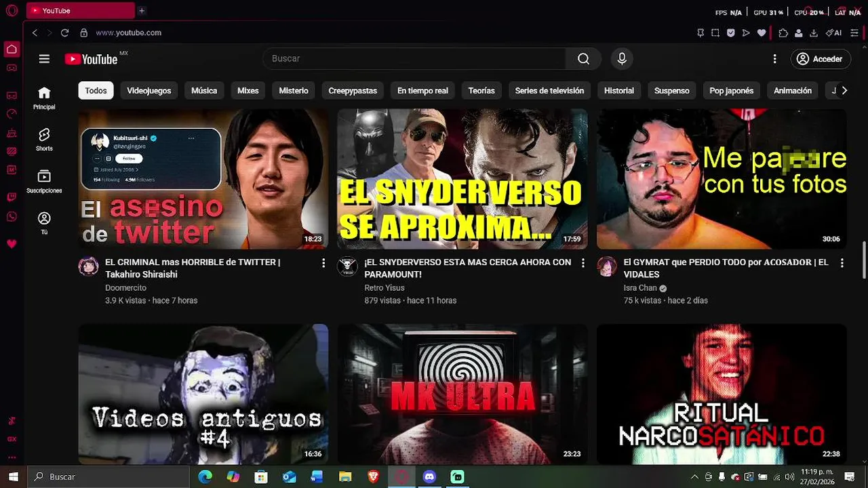Open Suscripciones in the YouTube sidebar

44,182
